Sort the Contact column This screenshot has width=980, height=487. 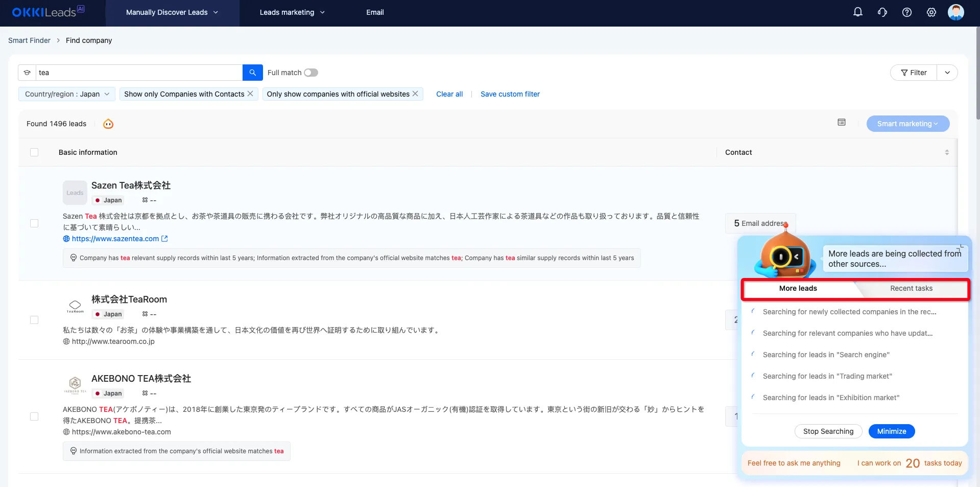(947, 152)
